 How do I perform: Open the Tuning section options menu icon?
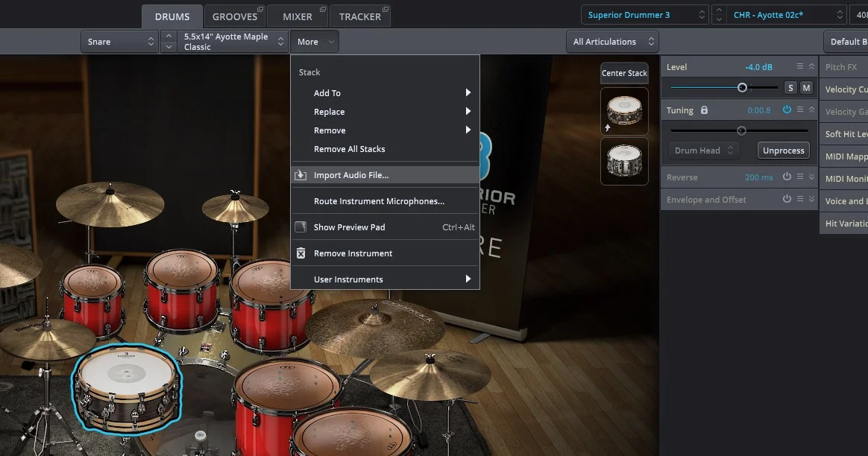click(x=800, y=110)
